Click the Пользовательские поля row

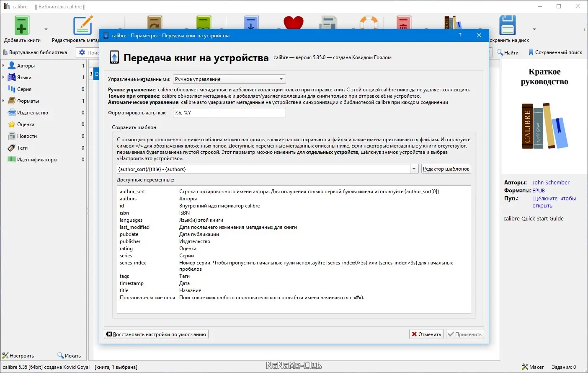(x=294, y=298)
